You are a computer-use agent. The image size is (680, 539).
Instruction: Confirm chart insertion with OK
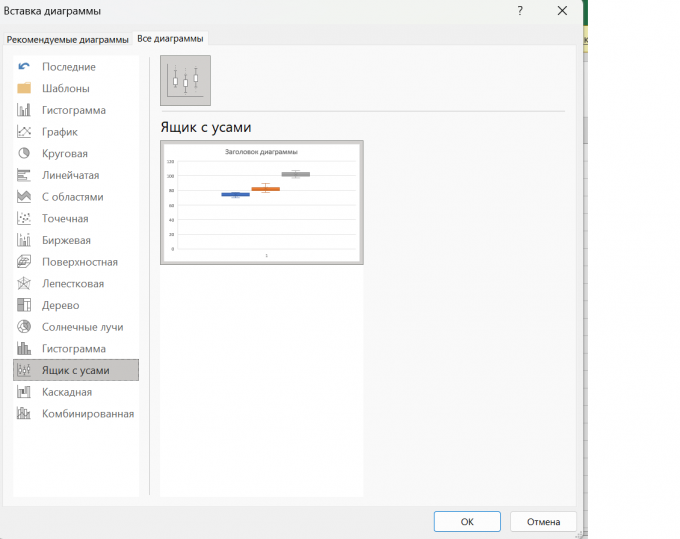click(467, 521)
